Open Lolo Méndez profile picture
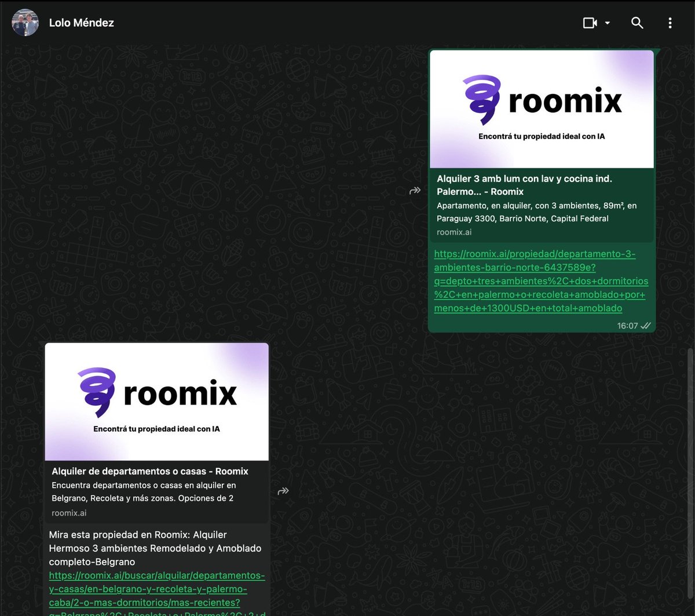 [x=25, y=23]
